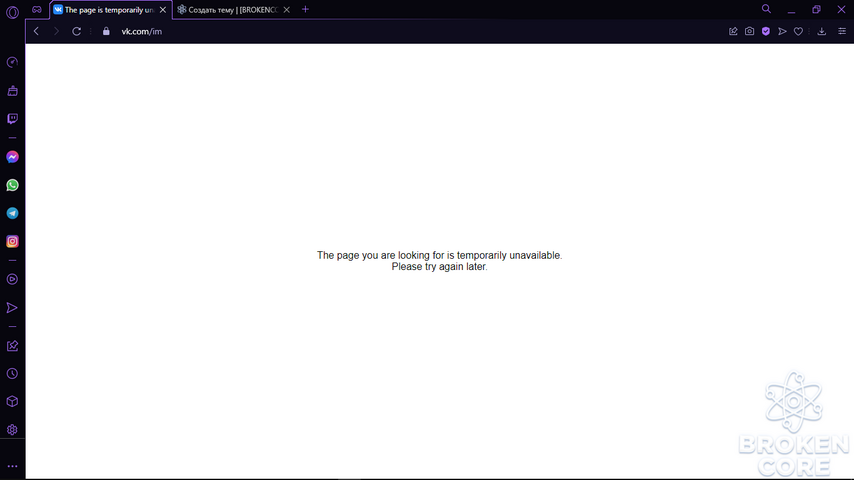Image resolution: width=854 pixels, height=480 pixels.
Task: Click the 'Please try again later.' text
Action: tap(440, 266)
